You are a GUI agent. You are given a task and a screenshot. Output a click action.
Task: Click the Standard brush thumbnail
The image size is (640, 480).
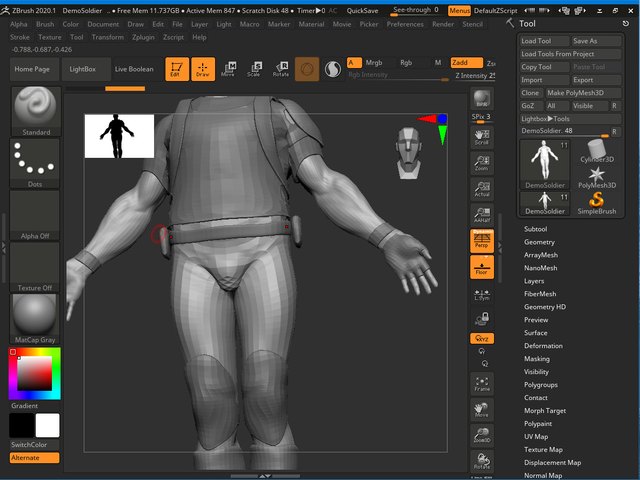[35, 108]
